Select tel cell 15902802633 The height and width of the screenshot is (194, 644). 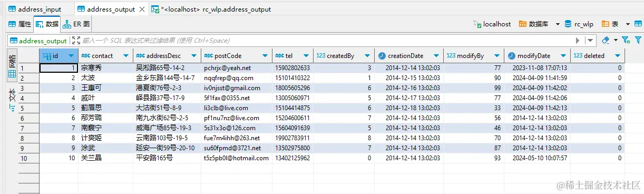pyautogui.click(x=292, y=68)
